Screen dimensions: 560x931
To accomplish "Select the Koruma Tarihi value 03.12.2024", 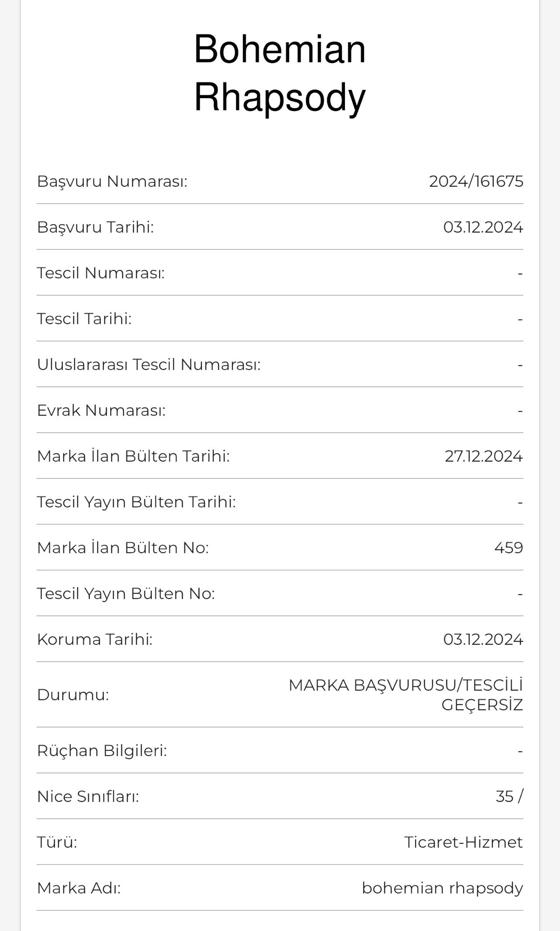I will (x=483, y=639).
